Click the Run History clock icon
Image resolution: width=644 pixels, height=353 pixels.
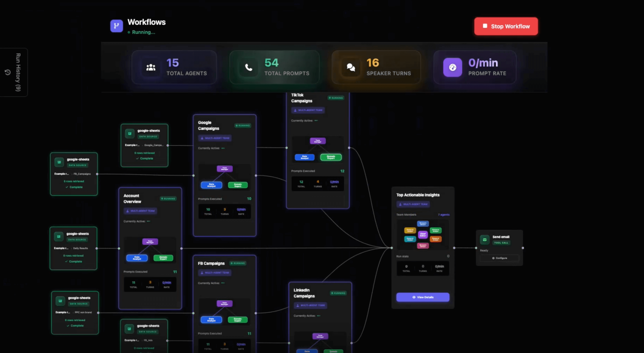pyautogui.click(x=8, y=72)
